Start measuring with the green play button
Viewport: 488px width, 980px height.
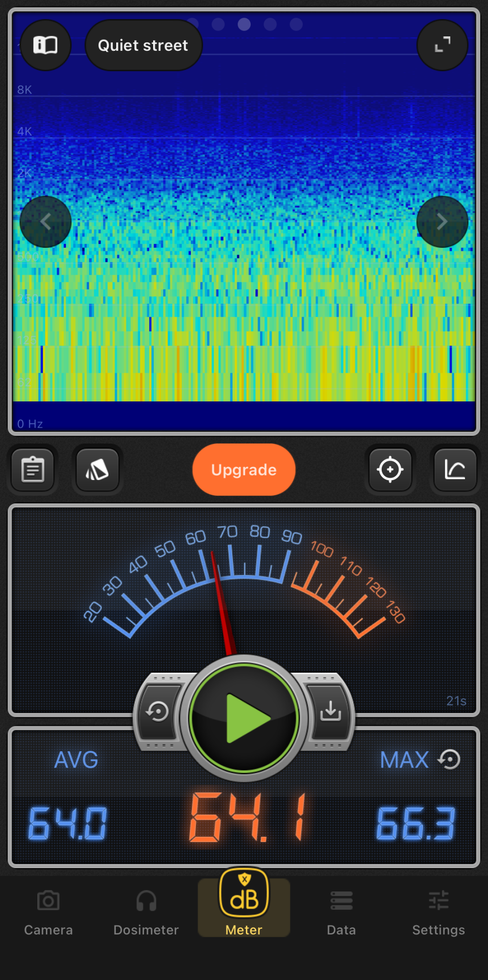point(244,718)
